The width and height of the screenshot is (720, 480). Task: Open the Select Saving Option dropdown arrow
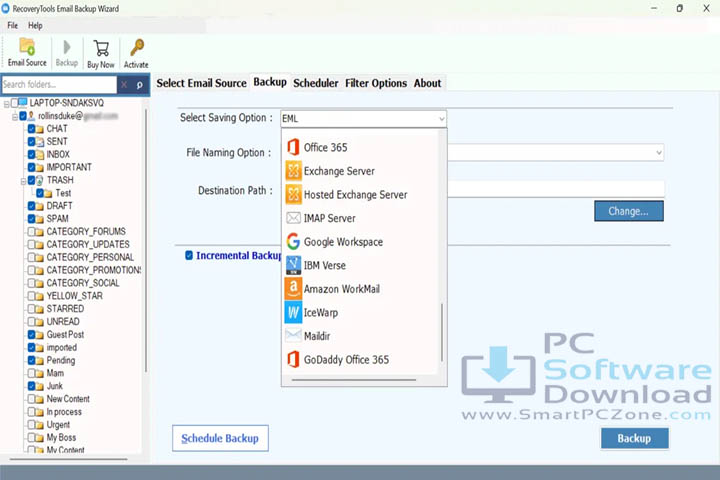click(x=441, y=119)
